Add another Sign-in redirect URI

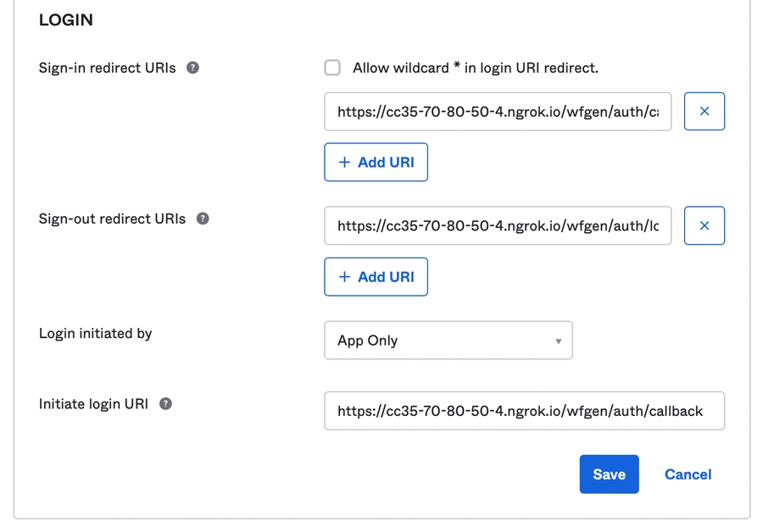point(376,163)
